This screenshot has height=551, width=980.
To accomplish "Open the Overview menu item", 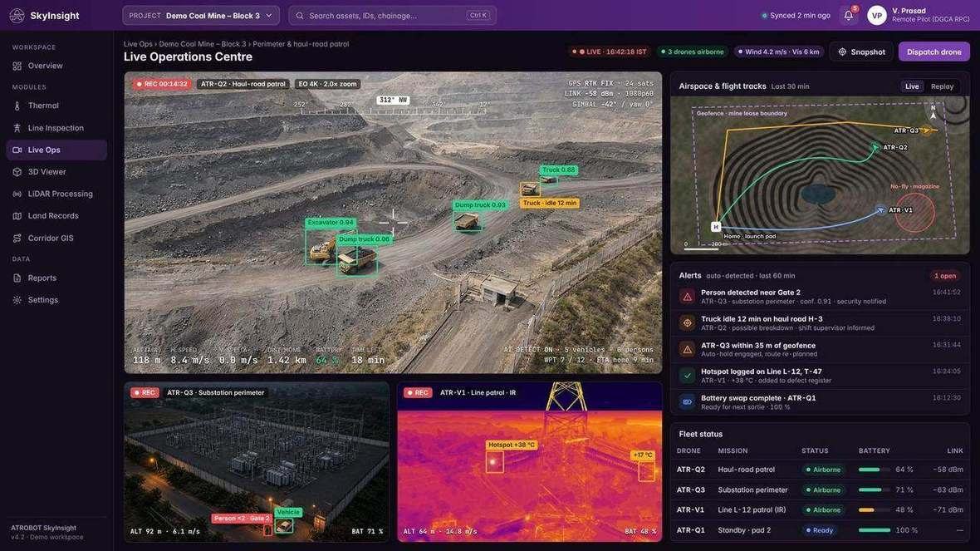I will click(x=56, y=66).
